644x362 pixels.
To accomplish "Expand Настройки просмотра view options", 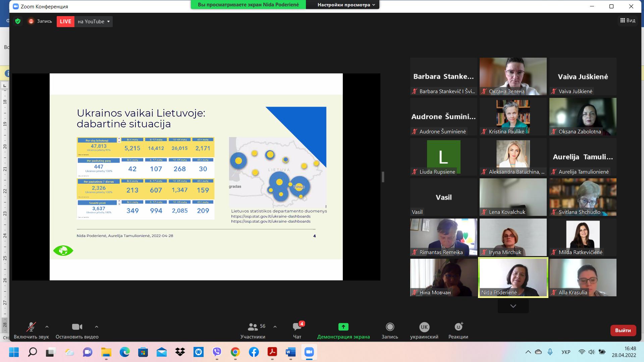I will coord(346,5).
